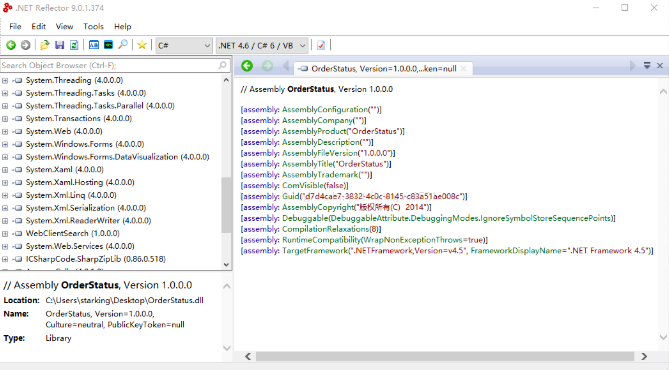
Task: Open the .NET 4.6 / C# 6 / VB dropdown
Action: point(262,45)
